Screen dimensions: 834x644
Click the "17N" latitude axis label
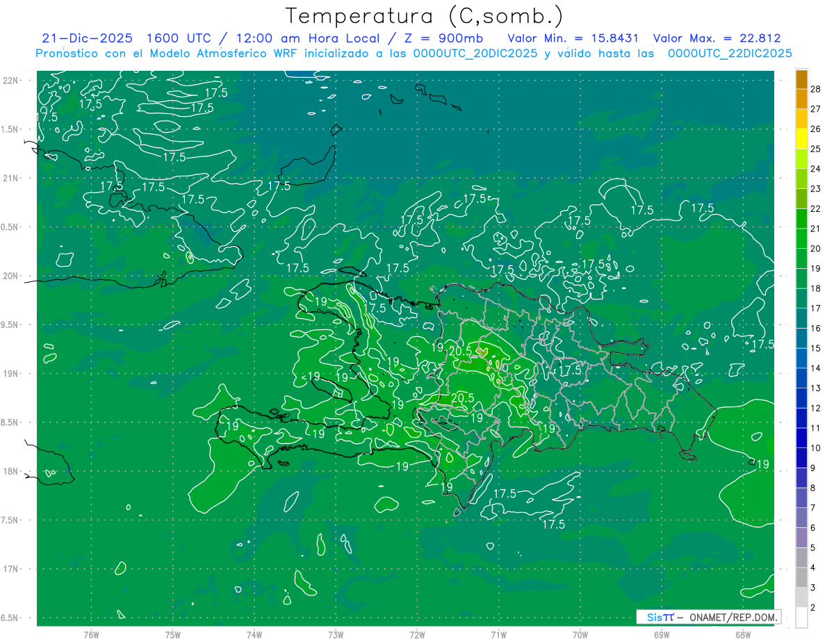pos(11,569)
